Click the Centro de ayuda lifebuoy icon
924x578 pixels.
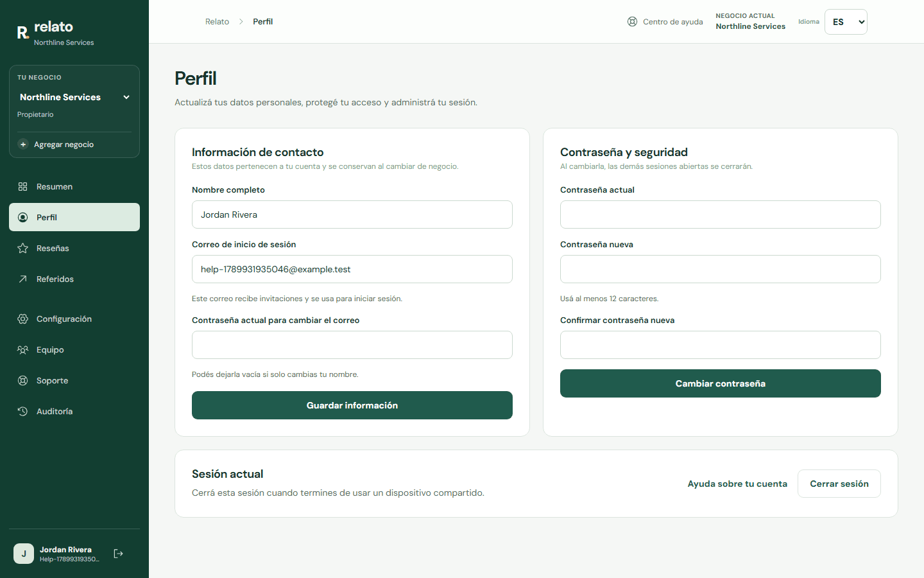[632, 22]
